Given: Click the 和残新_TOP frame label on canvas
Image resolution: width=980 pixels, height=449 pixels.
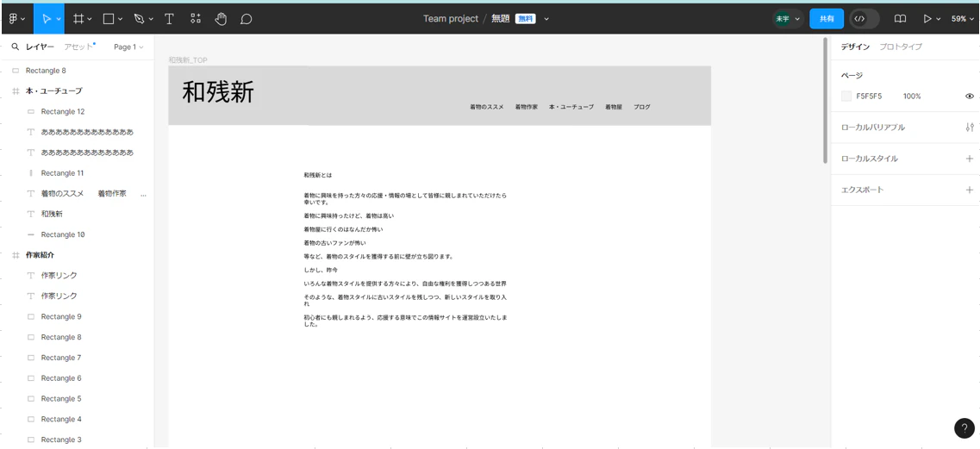Looking at the screenshot, I should [x=188, y=60].
